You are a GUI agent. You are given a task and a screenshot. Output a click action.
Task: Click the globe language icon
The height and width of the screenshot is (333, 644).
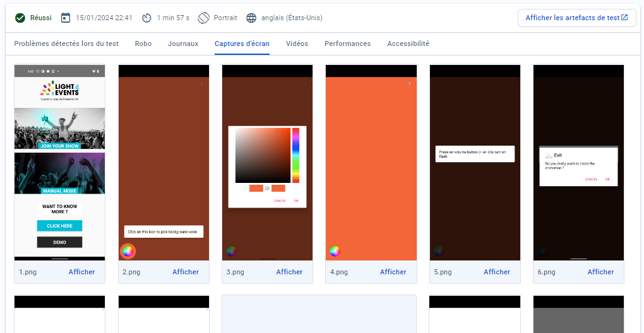point(251,18)
